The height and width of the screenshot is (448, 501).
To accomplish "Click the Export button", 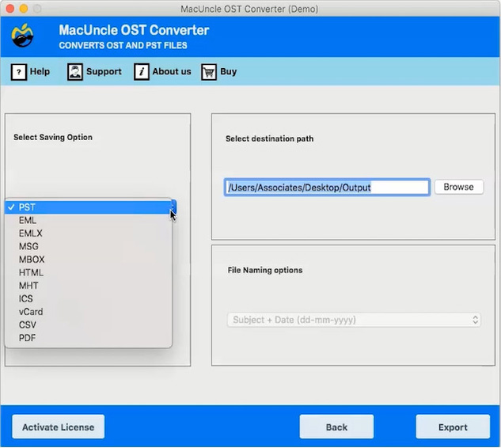I will click(453, 427).
